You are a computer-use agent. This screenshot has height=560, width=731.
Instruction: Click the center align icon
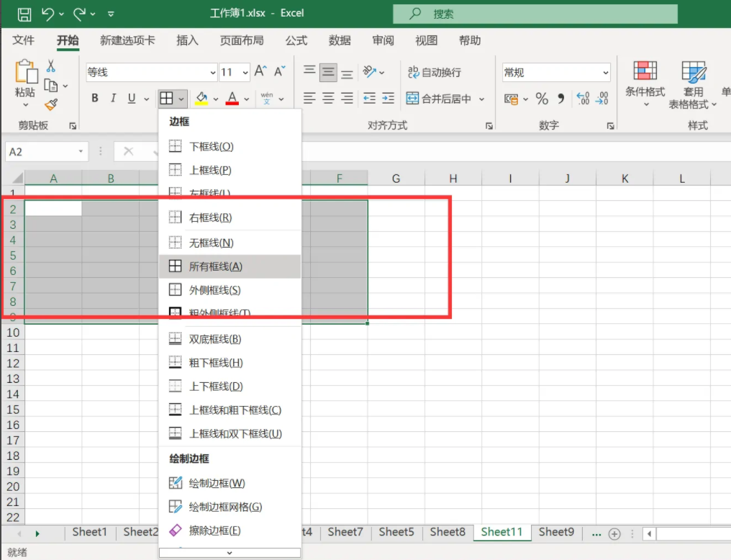pos(328,99)
